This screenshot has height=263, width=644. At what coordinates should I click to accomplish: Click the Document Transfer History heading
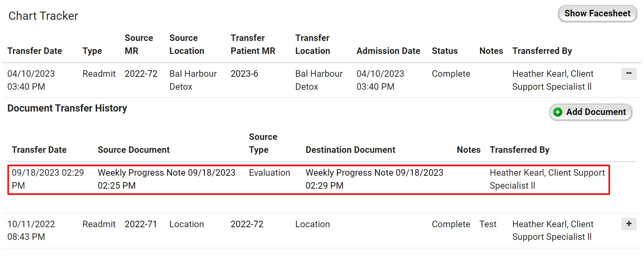[67, 108]
